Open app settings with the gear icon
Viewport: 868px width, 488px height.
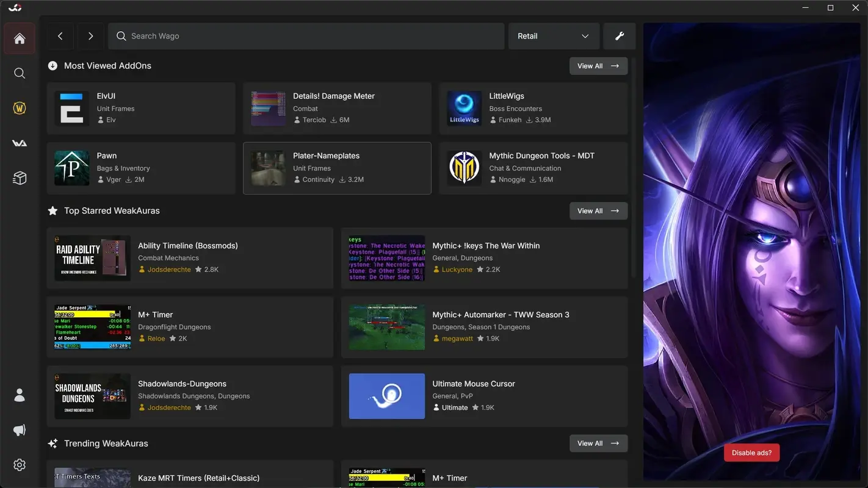tap(19, 464)
